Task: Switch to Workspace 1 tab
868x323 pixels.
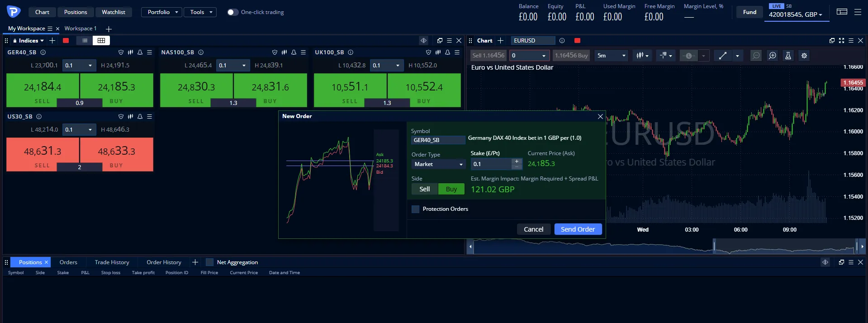Action: 81,28
